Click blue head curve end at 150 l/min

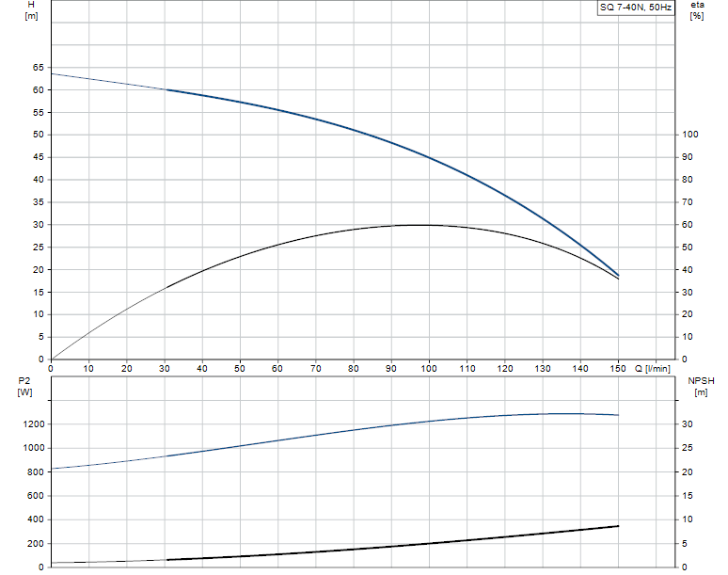click(618, 274)
